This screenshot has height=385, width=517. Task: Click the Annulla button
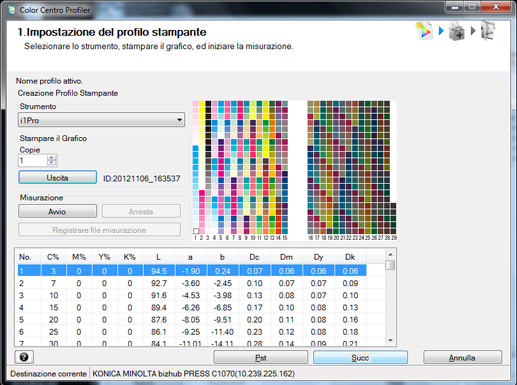pos(462,357)
